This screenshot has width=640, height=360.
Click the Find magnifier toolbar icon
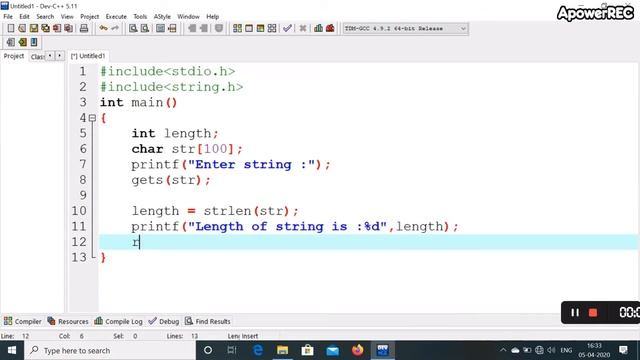pos(133,28)
